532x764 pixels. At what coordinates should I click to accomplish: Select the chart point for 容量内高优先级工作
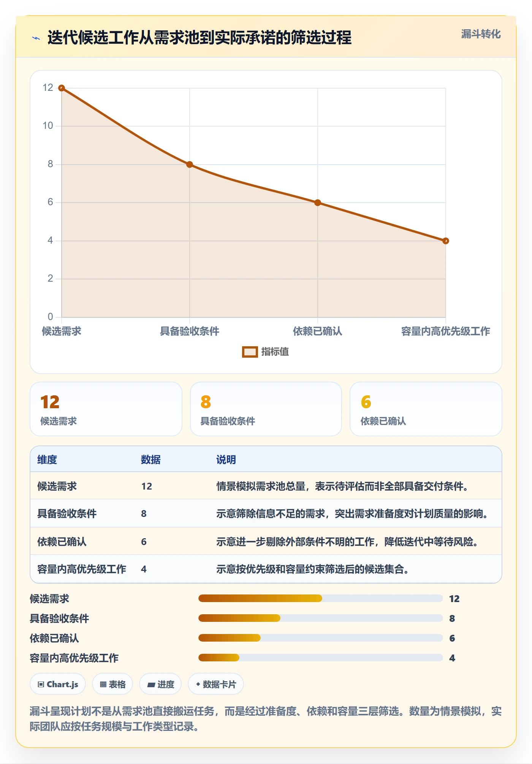(446, 241)
